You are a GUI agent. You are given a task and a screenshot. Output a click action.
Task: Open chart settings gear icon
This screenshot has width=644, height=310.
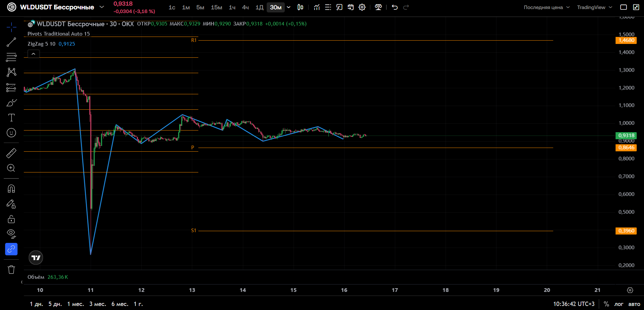(362, 7)
